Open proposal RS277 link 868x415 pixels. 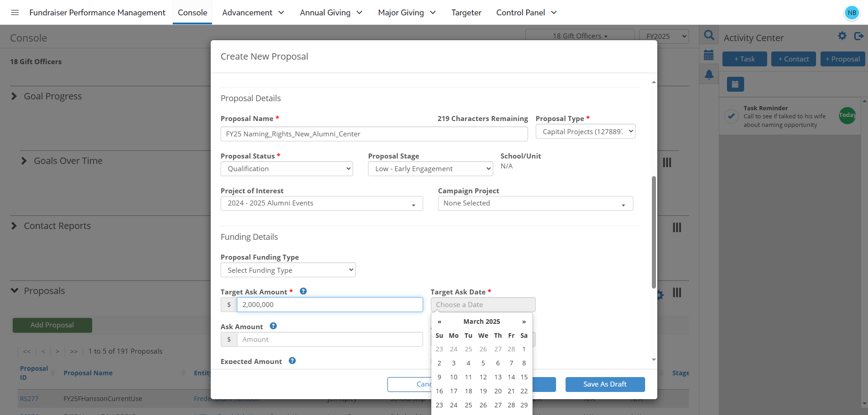(x=29, y=399)
